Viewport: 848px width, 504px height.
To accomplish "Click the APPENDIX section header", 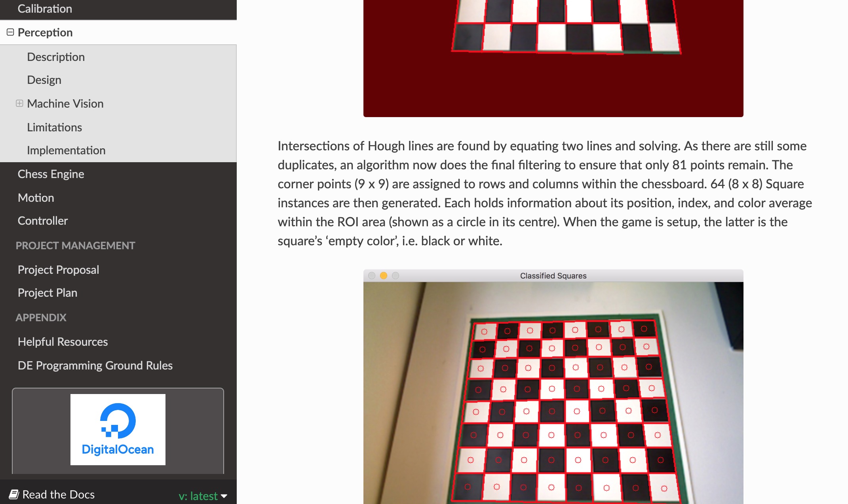I will click(x=41, y=317).
